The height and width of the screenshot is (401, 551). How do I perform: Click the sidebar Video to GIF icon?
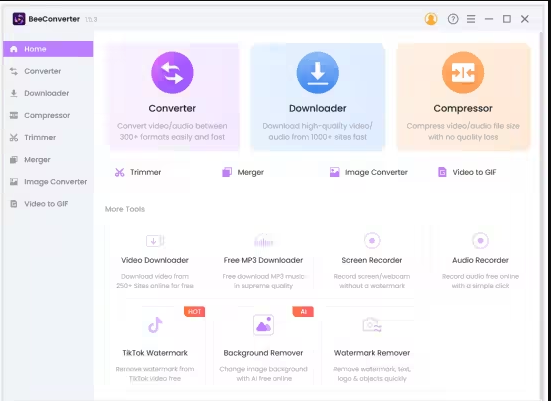[x=14, y=204]
